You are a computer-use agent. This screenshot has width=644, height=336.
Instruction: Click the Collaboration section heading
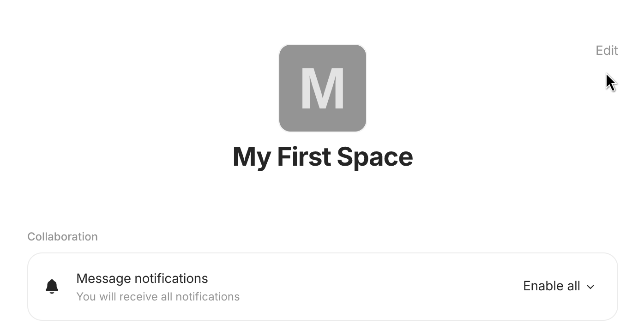point(62,236)
